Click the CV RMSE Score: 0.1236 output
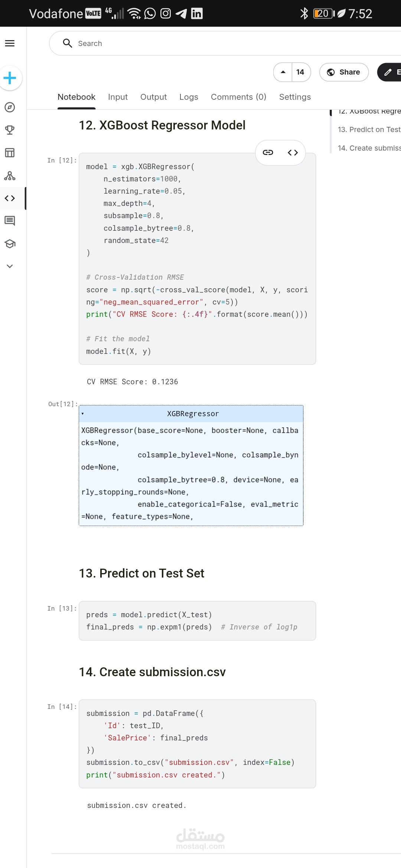 click(x=132, y=382)
